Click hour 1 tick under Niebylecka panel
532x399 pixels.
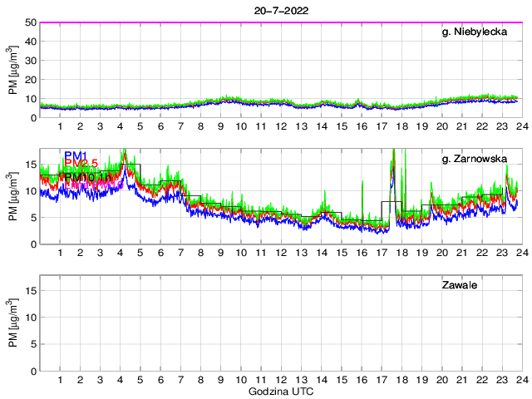point(61,126)
